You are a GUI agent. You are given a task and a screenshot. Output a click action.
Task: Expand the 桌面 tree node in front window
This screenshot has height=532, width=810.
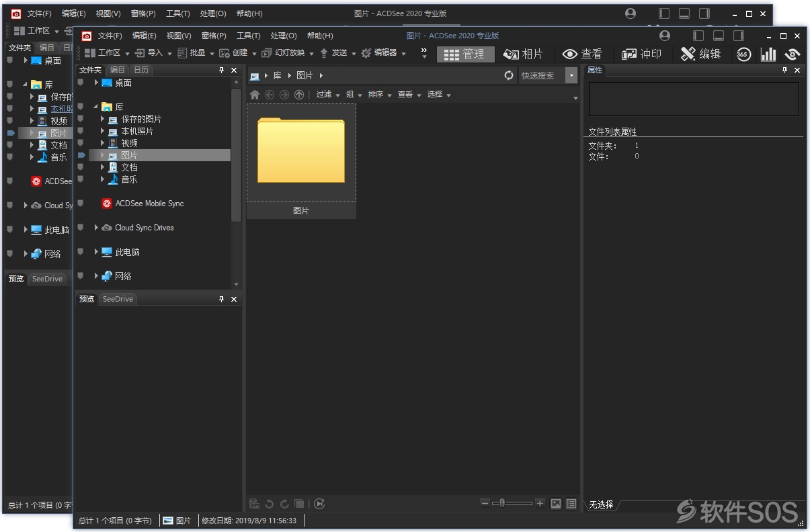point(96,83)
